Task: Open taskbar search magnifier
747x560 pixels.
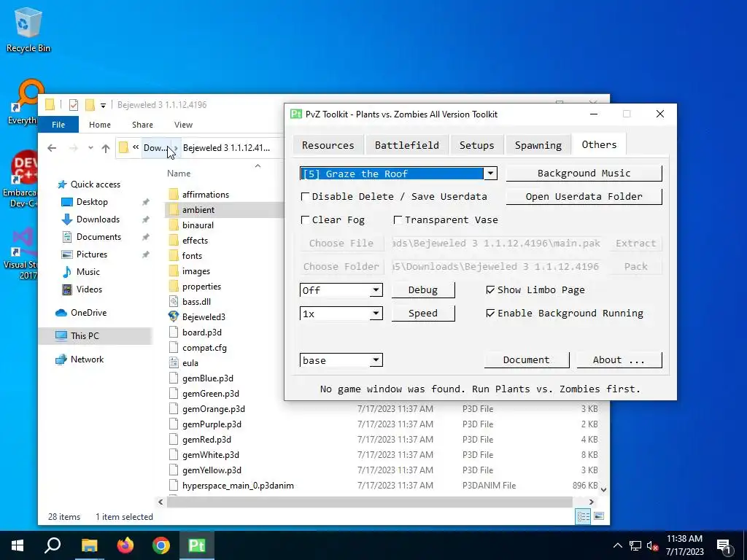Action: pyautogui.click(x=53, y=545)
